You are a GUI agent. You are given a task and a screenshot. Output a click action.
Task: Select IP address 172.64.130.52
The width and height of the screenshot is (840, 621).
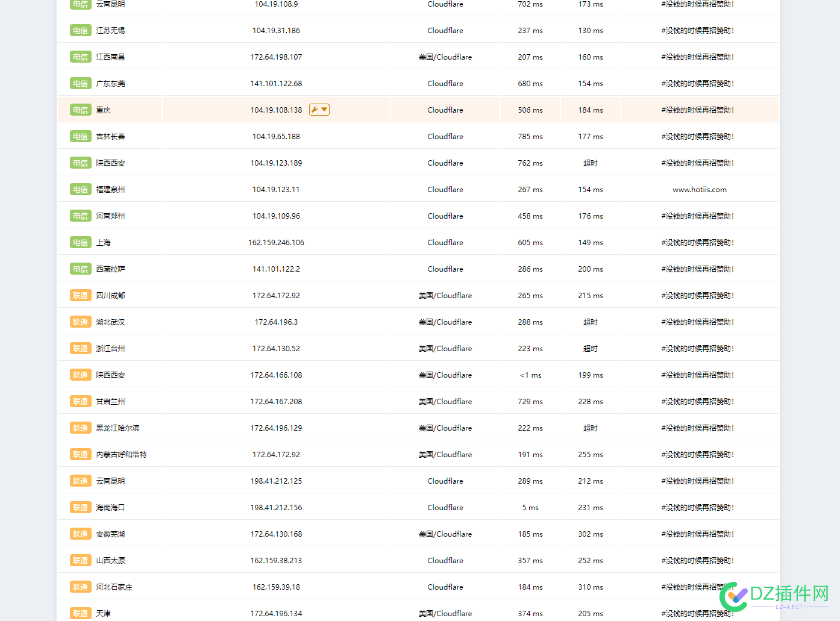tap(276, 349)
